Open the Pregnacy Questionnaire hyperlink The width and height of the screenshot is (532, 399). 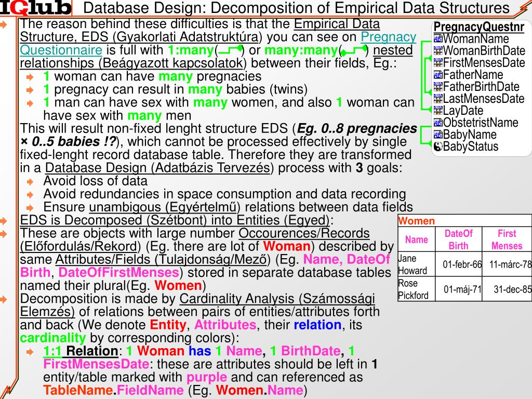coord(218,44)
